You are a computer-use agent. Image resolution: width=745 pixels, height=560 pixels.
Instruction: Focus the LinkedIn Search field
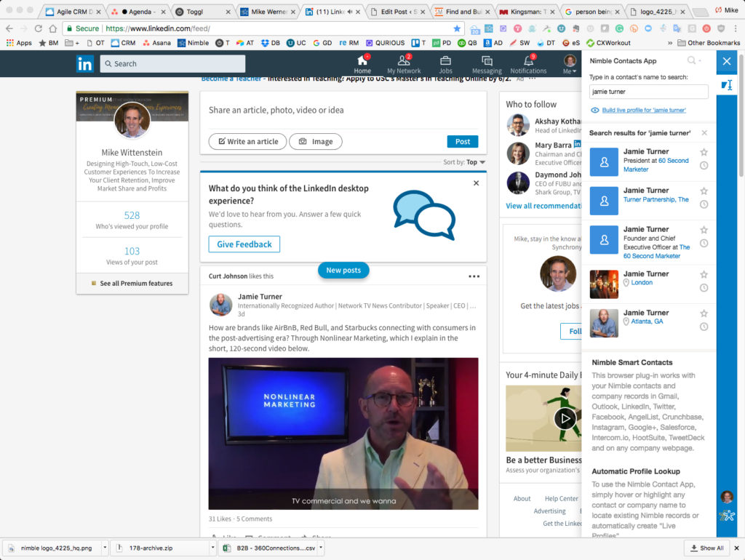[x=172, y=64]
